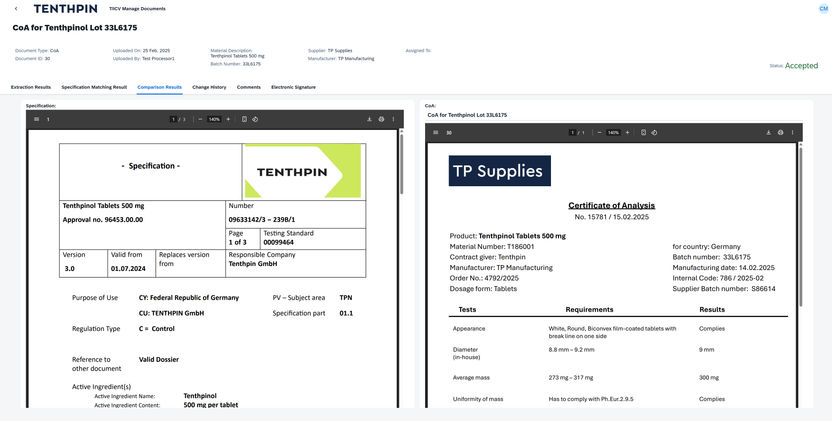Select the Comparison Results tab
Image resolution: width=832 pixels, height=421 pixels.
tap(159, 87)
